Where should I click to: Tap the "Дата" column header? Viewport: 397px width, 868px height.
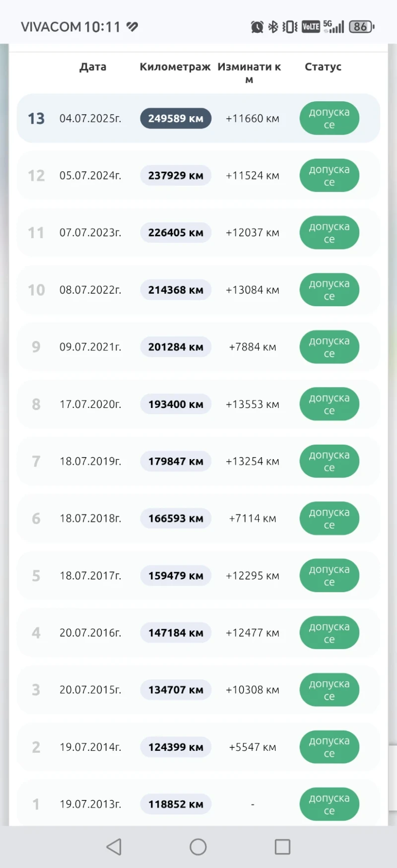(x=93, y=67)
